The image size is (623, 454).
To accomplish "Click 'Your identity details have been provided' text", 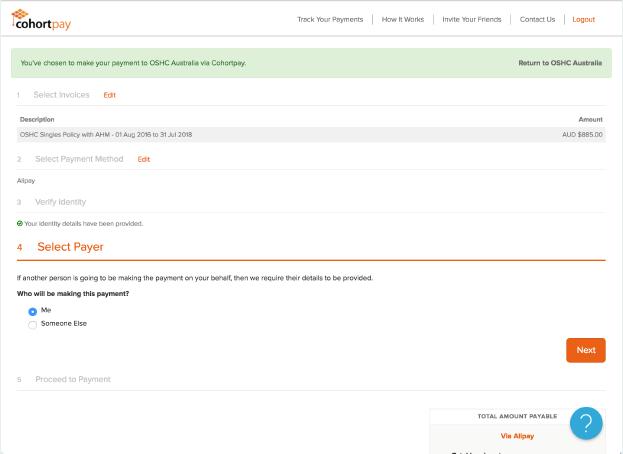I will (83, 224).
